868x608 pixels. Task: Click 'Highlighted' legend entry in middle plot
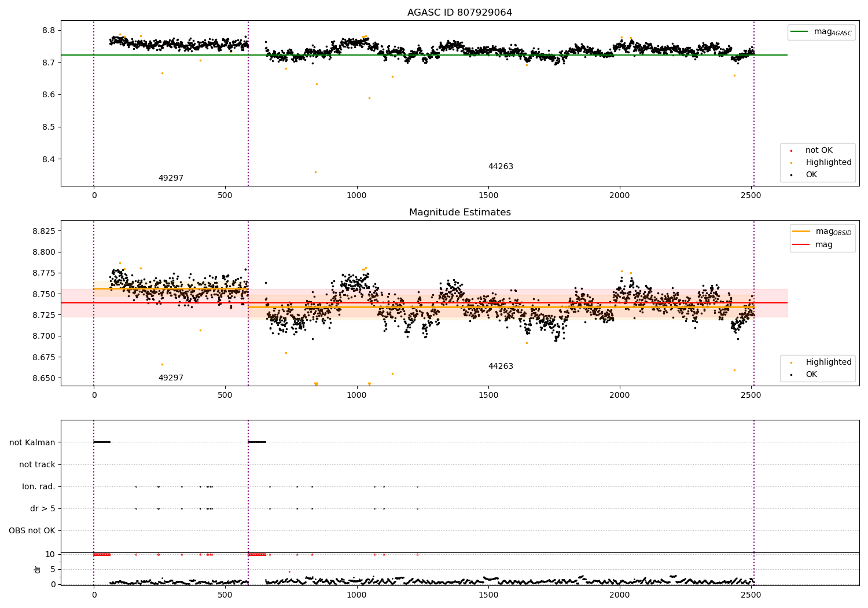click(829, 362)
